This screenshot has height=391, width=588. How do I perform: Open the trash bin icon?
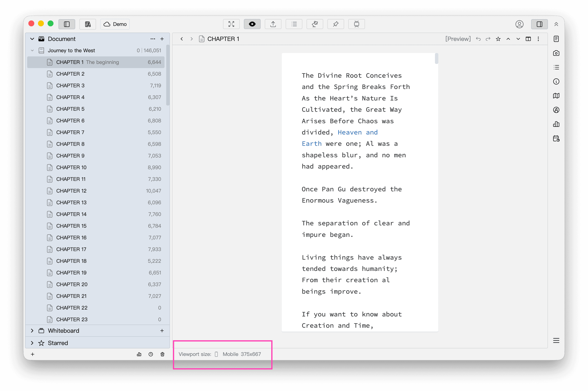pyautogui.click(x=162, y=354)
